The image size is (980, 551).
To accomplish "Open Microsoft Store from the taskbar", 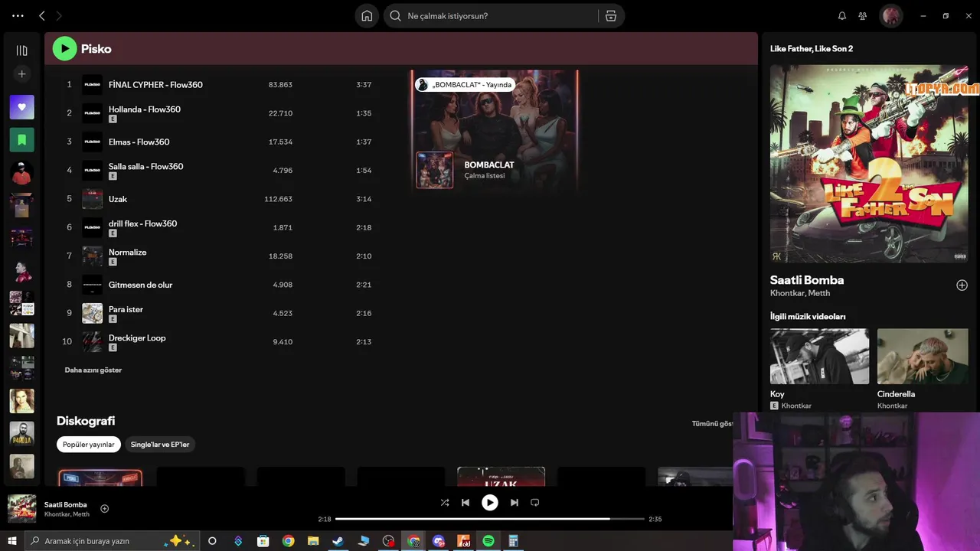I will [263, 541].
